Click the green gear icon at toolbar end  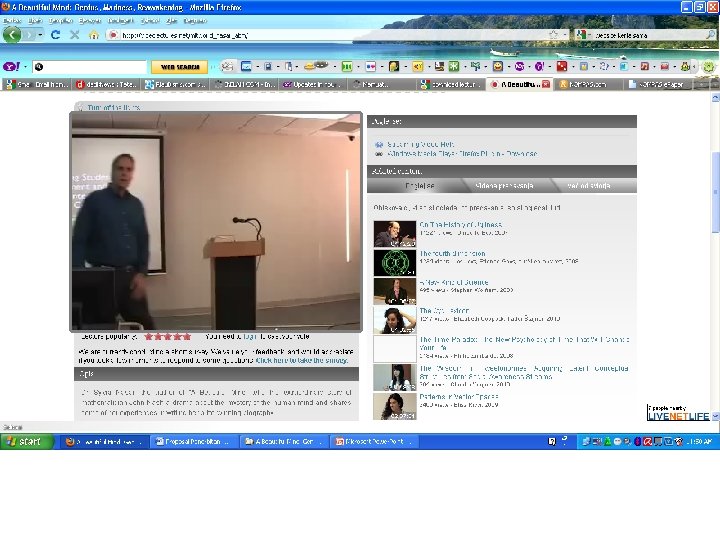(x=709, y=67)
